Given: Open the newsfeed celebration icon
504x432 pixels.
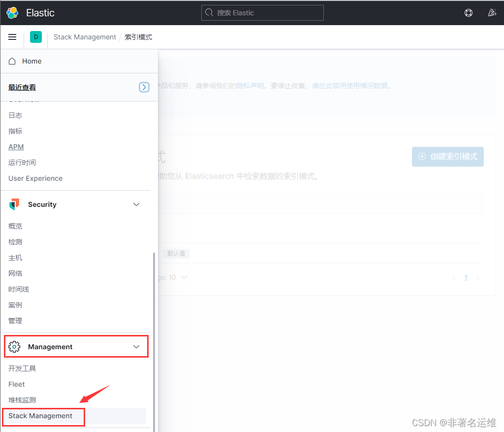Looking at the screenshot, I should [492, 13].
